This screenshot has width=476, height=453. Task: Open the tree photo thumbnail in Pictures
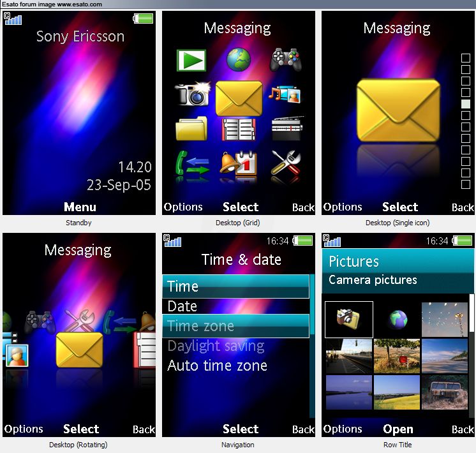397,356
